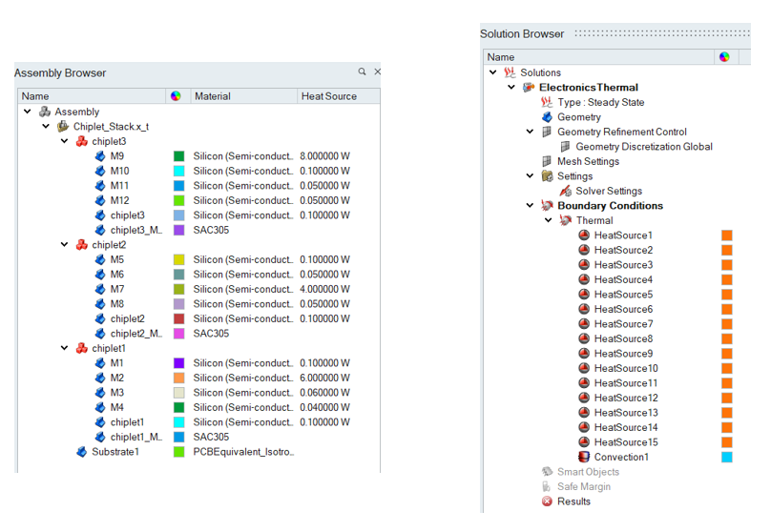Click the color wheel icon in Solution Browser header
The image size is (771, 532).
click(725, 57)
